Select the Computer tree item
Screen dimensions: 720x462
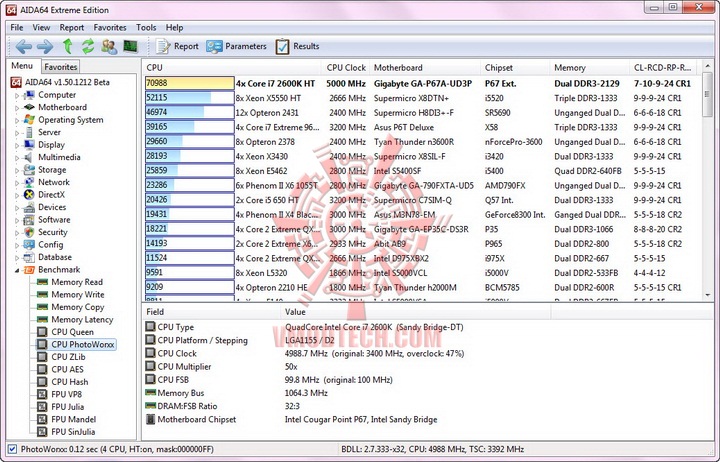57,95
